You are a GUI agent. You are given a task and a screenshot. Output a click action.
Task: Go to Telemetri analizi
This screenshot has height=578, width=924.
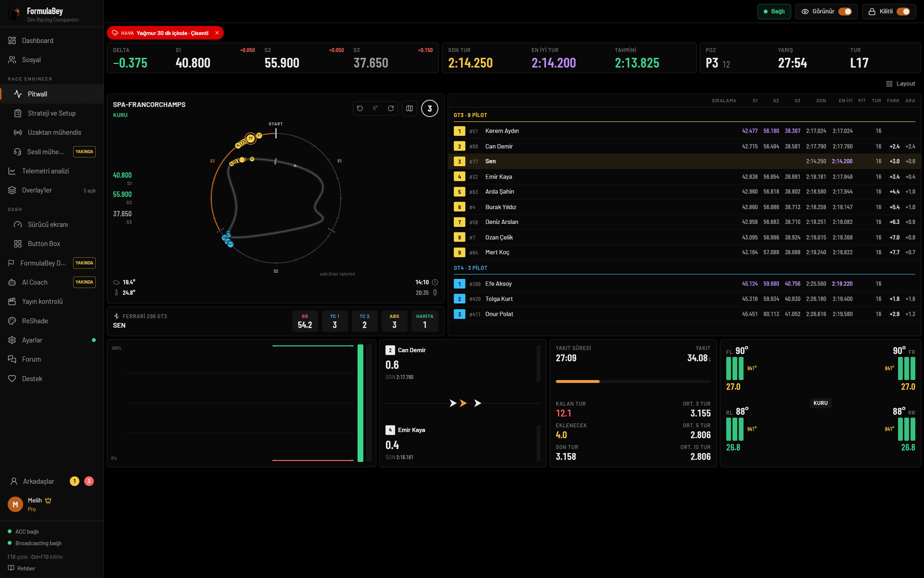52,171
